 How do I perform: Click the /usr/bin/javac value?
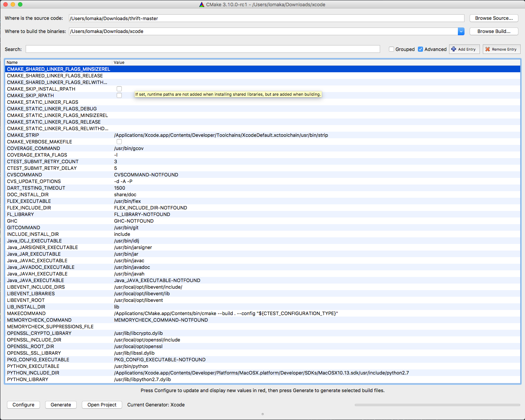click(x=129, y=260)
